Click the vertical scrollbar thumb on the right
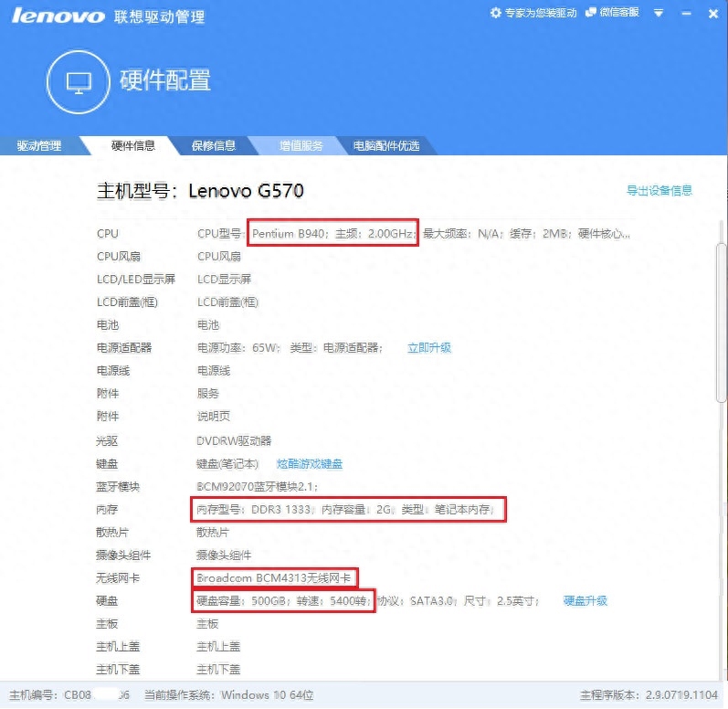 pos(721,322)
